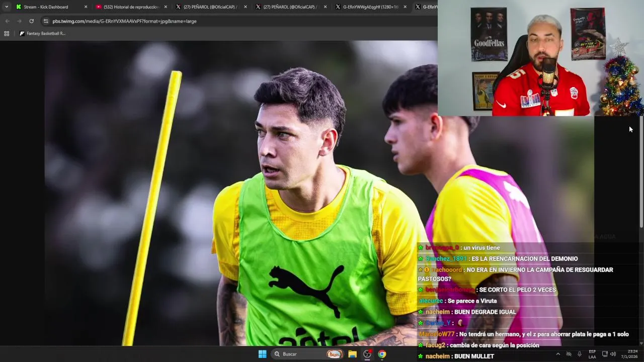The image size is (644, 362).
Task: Close the Stream - Kick Dashboard tab
Action: click(86, 7)
